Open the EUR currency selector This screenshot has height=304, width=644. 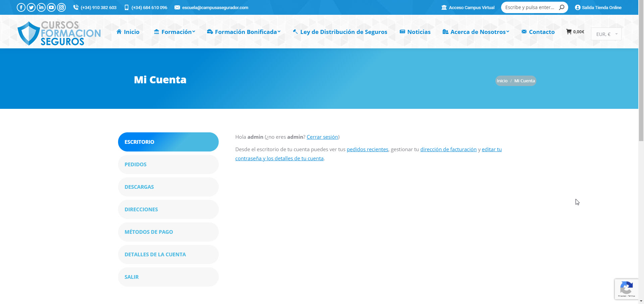coord(606,34)
